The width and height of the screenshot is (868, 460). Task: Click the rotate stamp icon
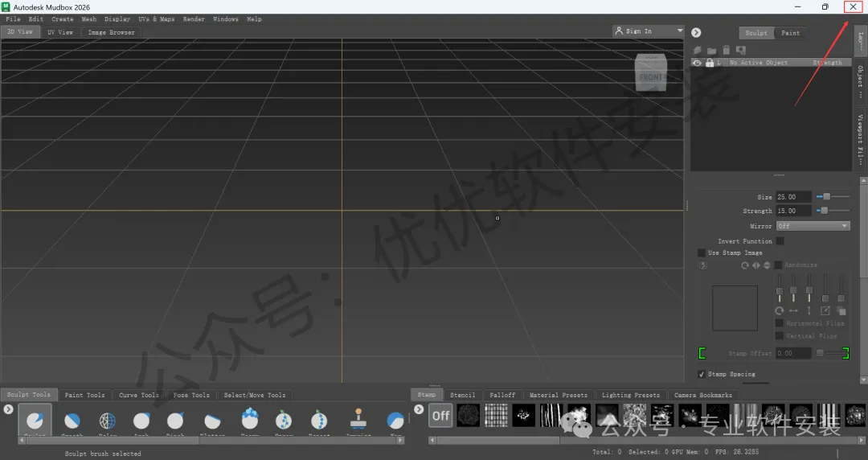tap(745, 265)
